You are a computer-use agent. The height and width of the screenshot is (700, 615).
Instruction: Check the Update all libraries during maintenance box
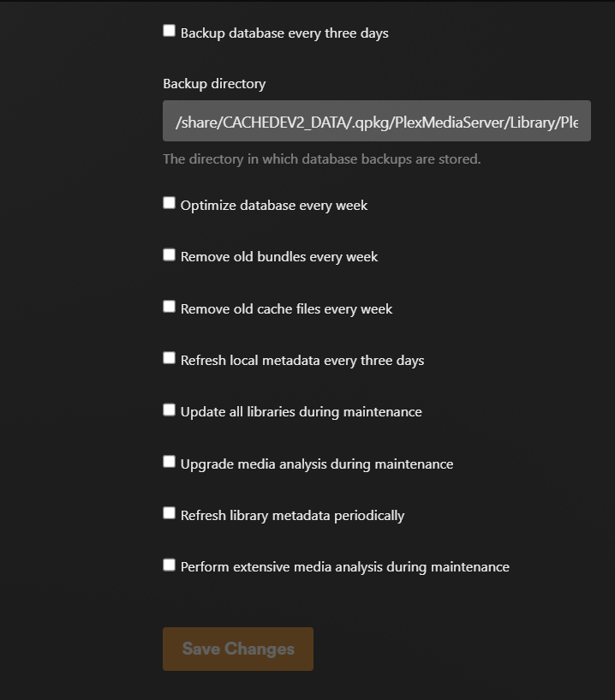170,410
